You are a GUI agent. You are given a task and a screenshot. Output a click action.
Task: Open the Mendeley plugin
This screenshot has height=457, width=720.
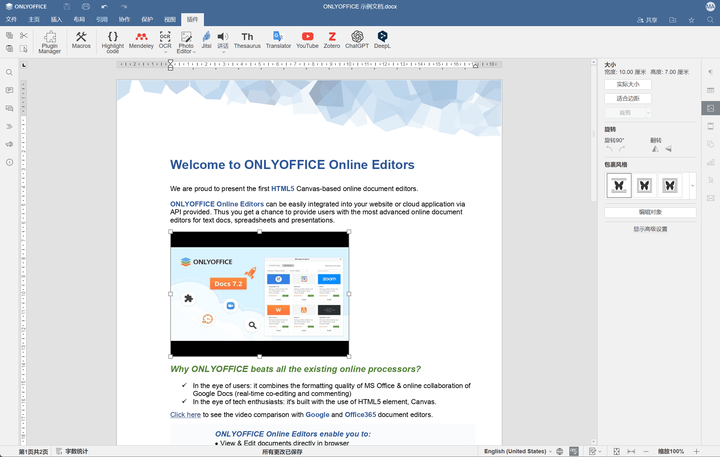141,40
